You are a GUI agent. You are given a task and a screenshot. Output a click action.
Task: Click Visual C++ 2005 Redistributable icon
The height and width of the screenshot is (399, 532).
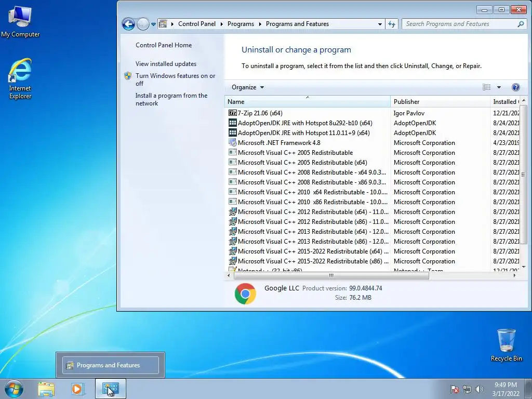coord(232,152)
